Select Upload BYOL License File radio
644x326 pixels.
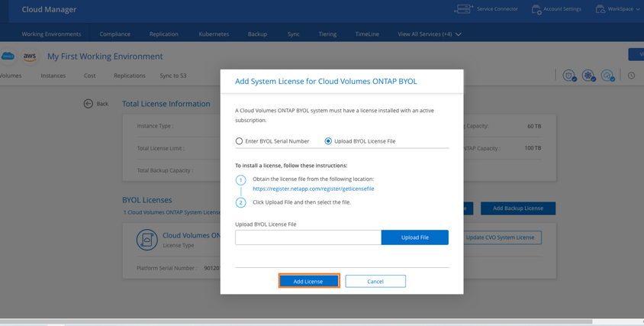click(x=328, y=141)
